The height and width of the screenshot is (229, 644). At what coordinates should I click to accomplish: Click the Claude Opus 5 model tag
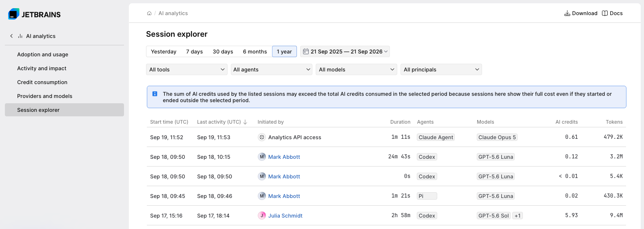click(x=497, y=137)
